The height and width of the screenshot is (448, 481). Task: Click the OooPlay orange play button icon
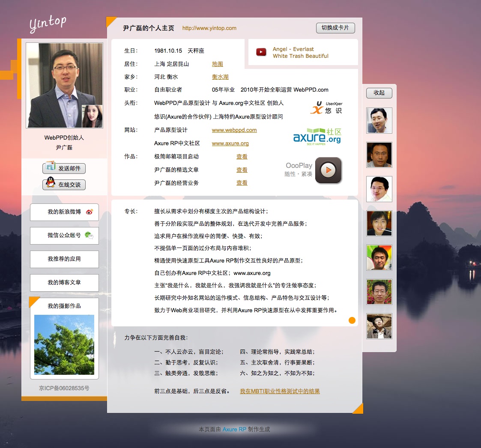328,170
